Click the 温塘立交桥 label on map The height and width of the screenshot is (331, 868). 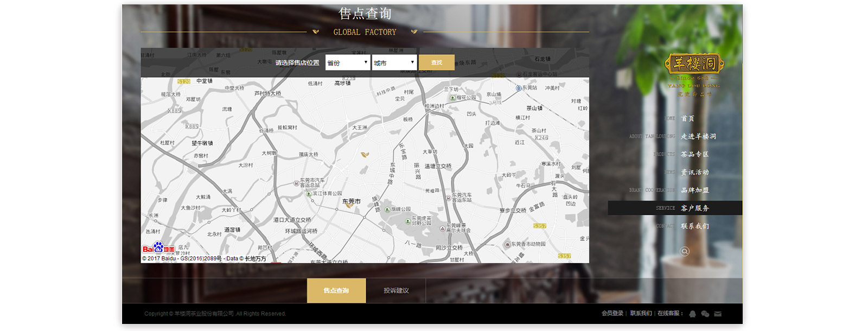[438, 167]
